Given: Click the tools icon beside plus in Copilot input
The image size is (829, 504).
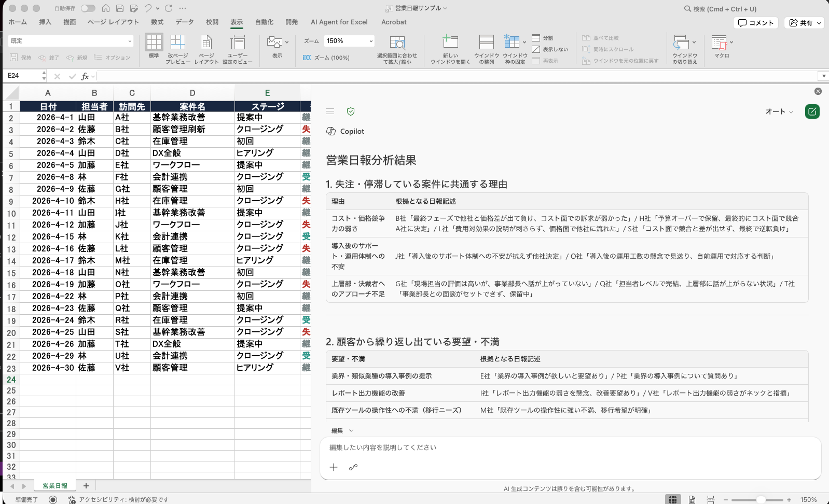Looking at the screenshot, I should coord(353,467).
